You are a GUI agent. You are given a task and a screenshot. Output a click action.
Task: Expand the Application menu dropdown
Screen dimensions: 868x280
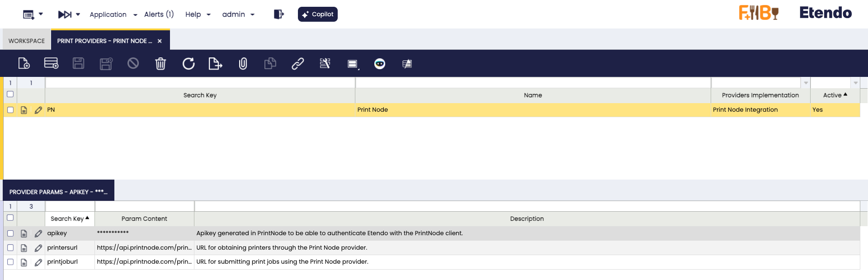[113, 14]
